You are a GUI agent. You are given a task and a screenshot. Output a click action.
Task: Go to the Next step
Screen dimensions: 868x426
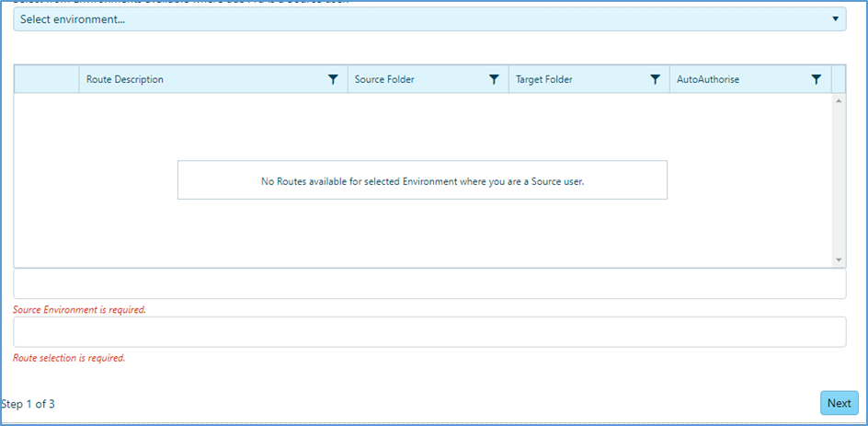point(839,403)
